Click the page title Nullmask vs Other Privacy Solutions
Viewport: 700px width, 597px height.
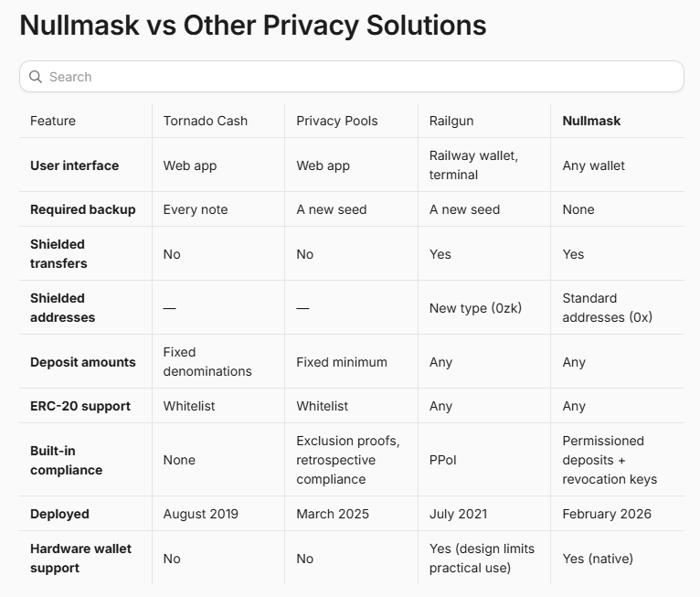[x=253, y=26]
